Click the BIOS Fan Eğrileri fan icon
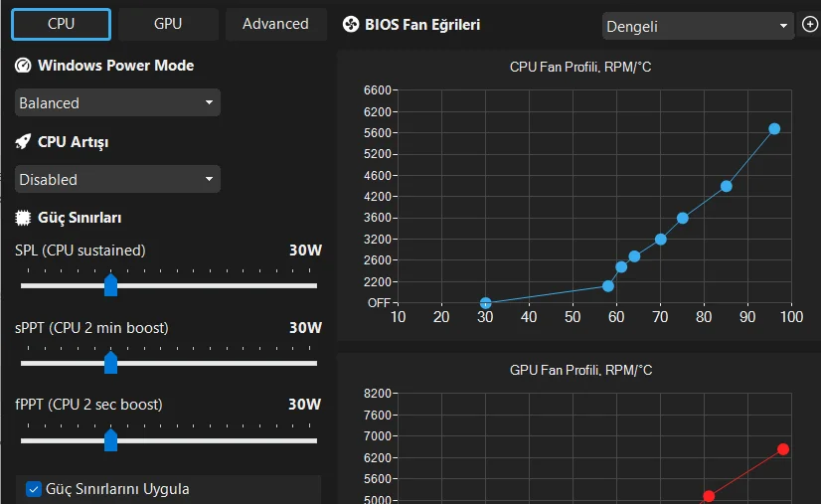The height and width of the screenshot is (504, 821). 350,25
